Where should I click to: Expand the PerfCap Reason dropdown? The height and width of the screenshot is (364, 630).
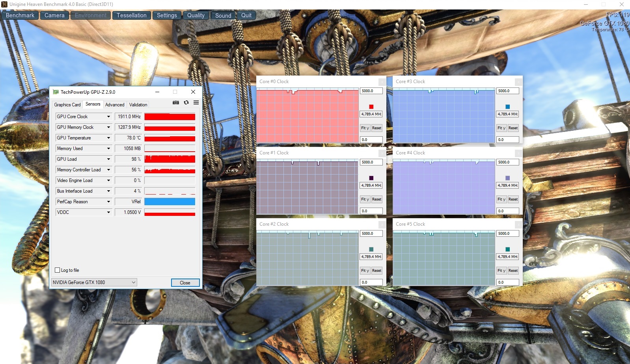(108, 202)
